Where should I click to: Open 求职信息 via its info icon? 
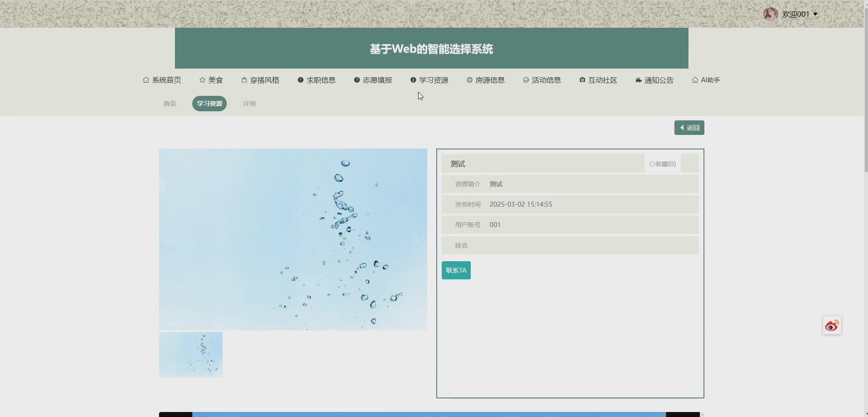point(300,80)
